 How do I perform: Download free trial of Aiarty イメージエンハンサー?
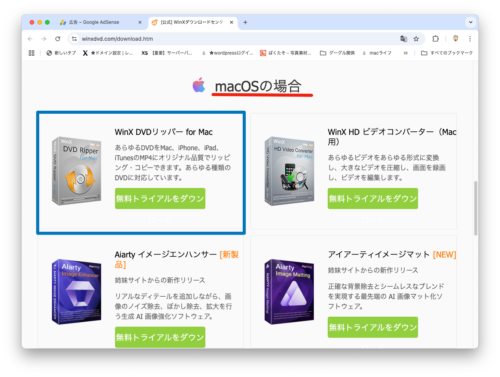click(160, 337)
